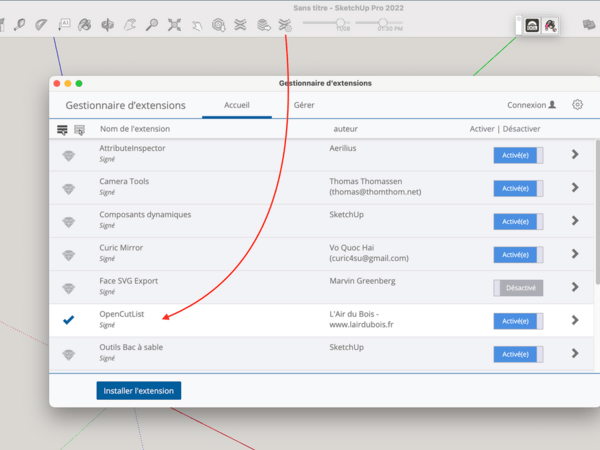
Task: Open the extension manager settings gear
Action: (577, 104)
